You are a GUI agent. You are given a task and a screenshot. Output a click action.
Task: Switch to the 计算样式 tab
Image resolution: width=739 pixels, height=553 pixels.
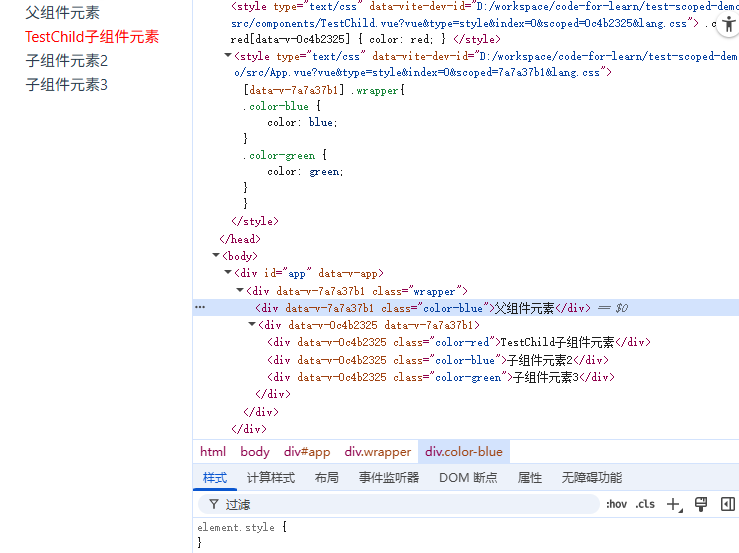pos(270,478)
